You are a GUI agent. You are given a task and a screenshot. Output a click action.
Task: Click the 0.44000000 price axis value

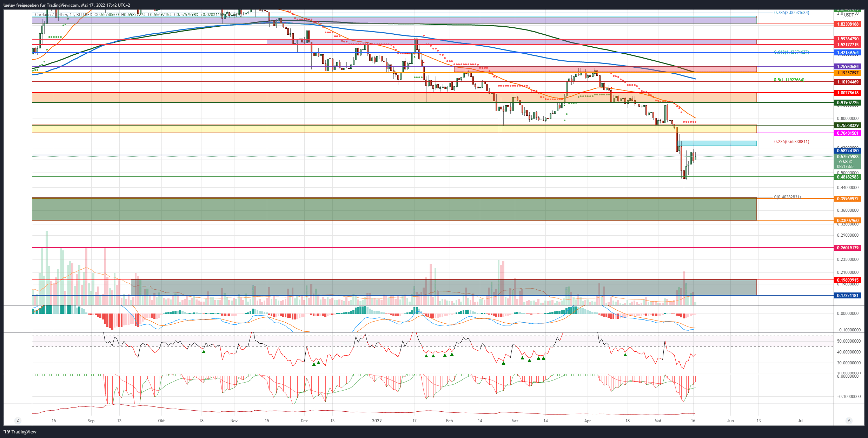[848, 188]
